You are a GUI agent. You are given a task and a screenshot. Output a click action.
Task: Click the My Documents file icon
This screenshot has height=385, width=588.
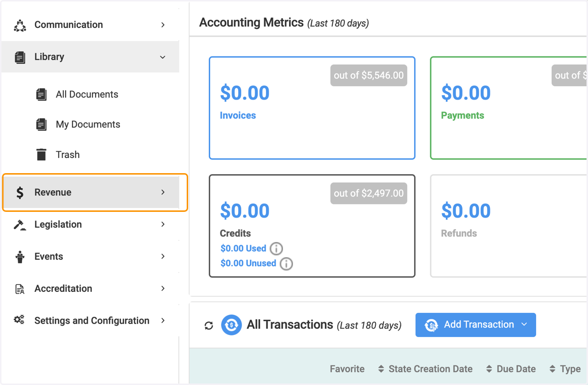42,125
